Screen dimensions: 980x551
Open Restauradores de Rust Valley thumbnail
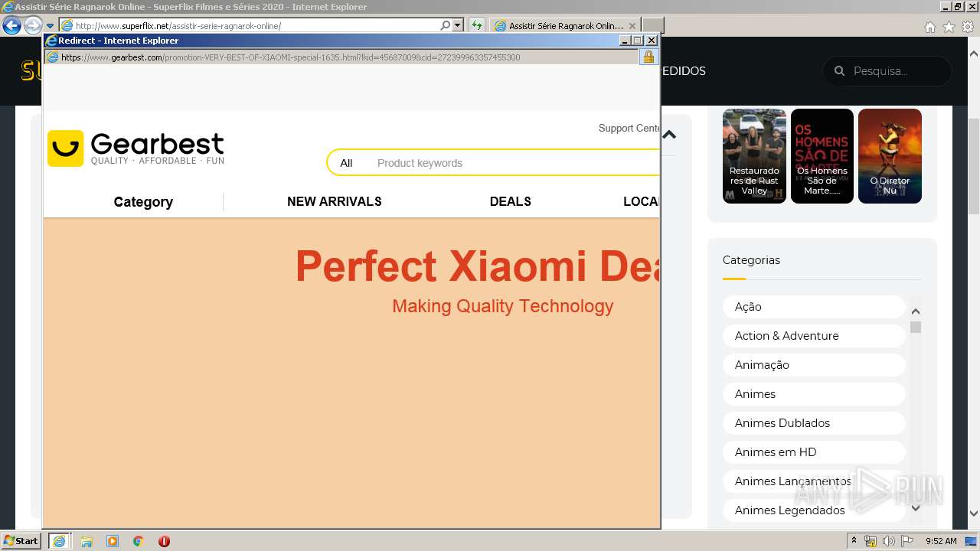coord(754,156)
